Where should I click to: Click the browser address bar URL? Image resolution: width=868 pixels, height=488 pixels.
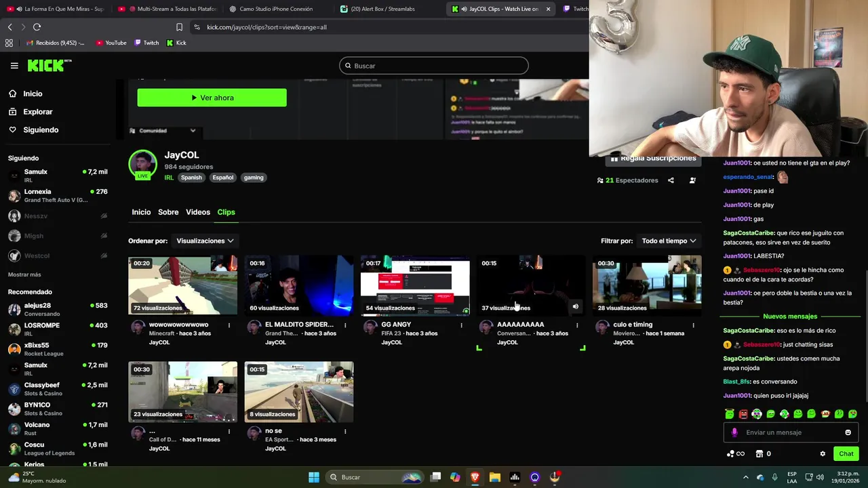pos(267,27)
